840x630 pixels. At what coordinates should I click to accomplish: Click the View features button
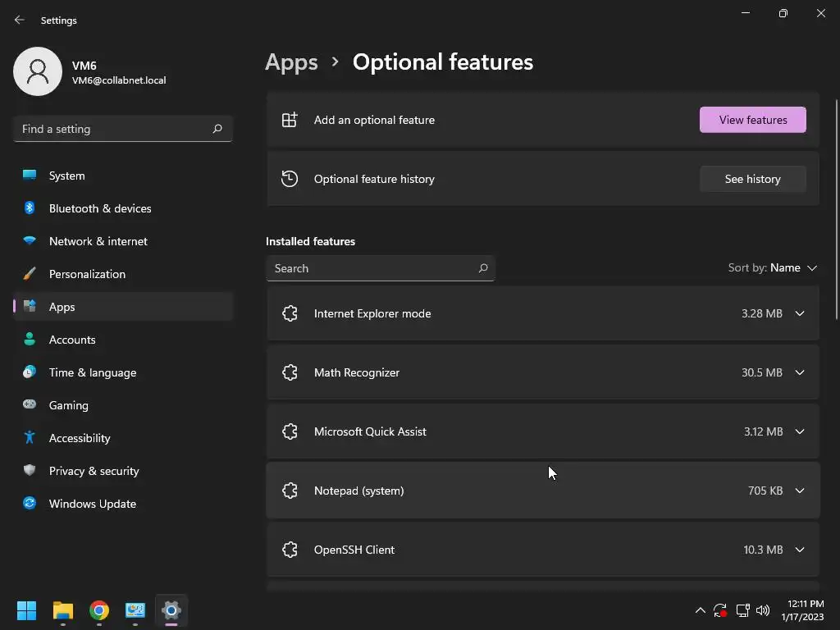[x=752, y=120]
